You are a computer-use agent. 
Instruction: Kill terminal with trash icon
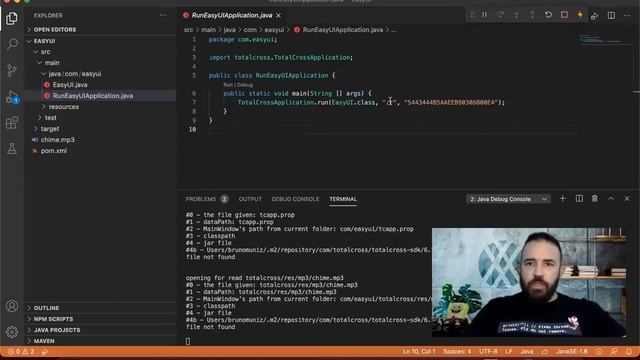tap(595, 199)
